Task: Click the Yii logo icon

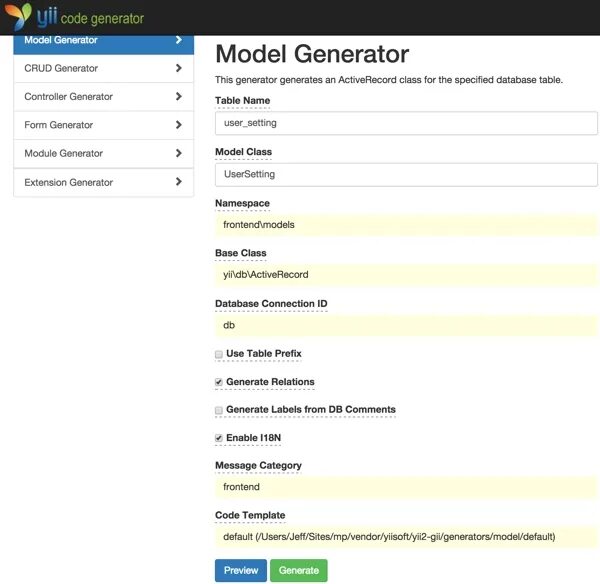Action: [18, 16]
